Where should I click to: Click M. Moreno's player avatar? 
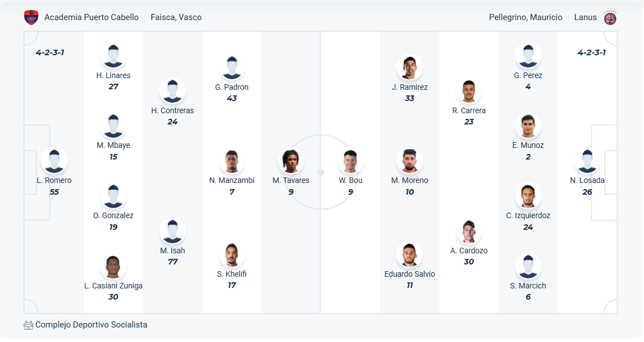pyautogui.click(x=410, y=161)
